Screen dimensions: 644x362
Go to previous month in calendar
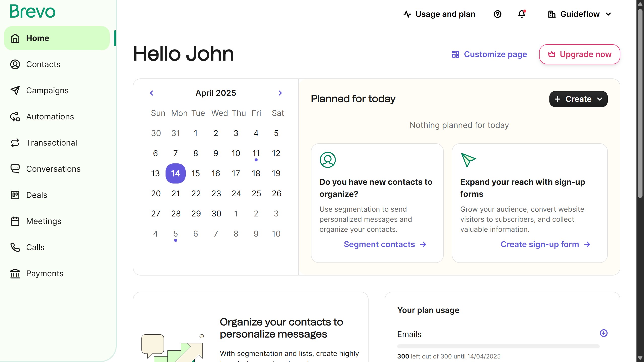click(151, 93)
